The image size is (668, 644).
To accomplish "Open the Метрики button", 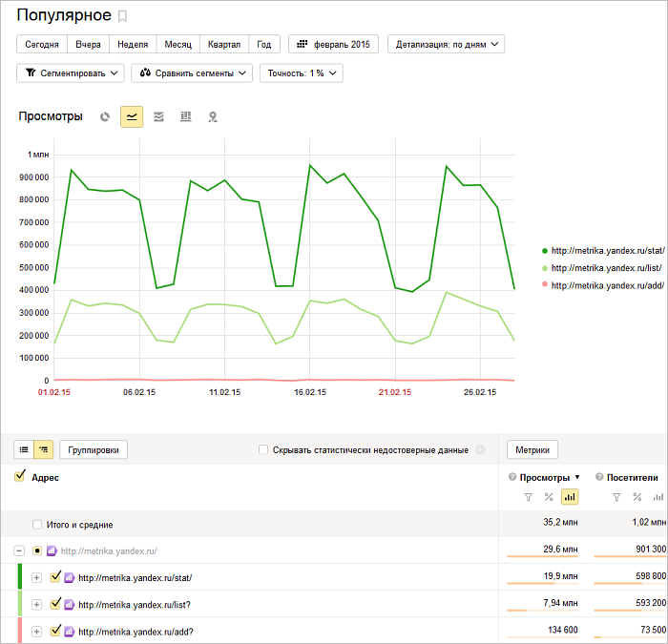I will (532, 449).
